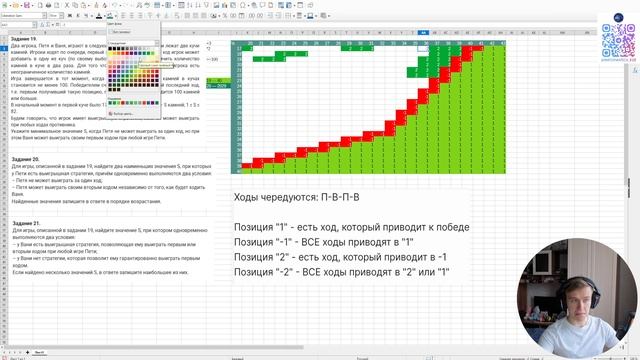
Task: Click heading 'Задание 20.'
Action: [x=25, y=159]
